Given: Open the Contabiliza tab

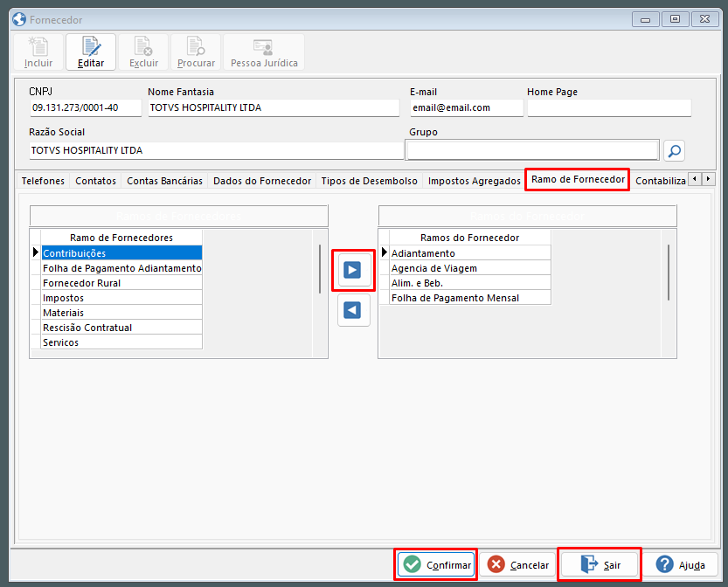Looking at the screenshot, I should tap(660, 181).
